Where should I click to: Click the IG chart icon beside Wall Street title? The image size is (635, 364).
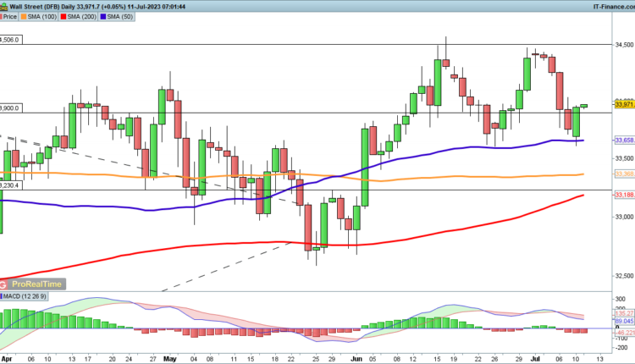[x=5, y=5]
